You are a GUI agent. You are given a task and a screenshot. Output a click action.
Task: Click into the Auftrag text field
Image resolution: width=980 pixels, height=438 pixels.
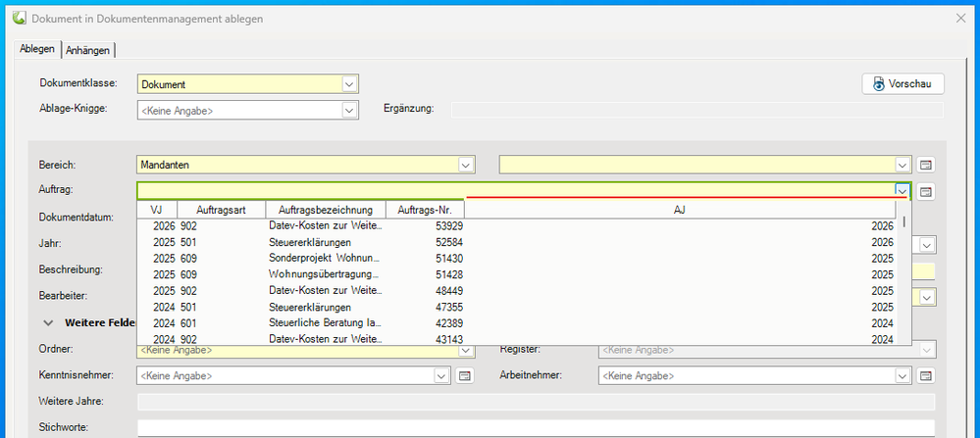coord(516,191)
